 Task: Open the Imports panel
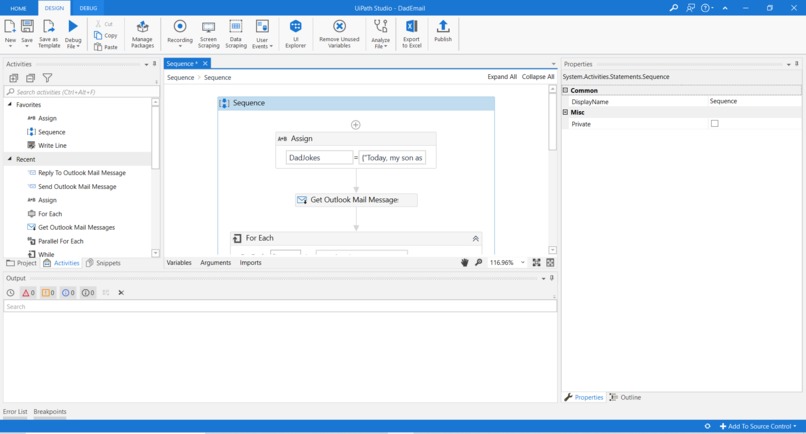tap(250, 262)
